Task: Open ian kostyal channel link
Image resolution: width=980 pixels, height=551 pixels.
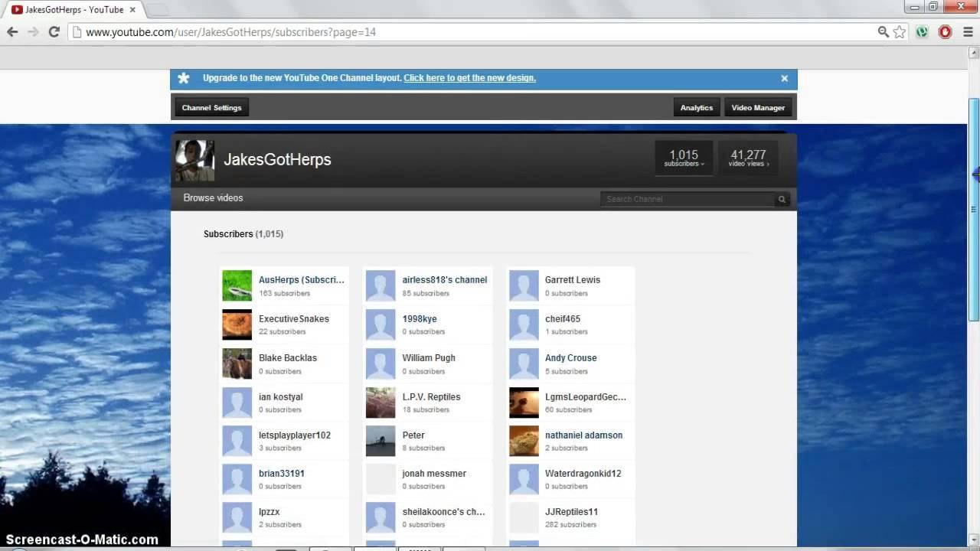Action: tap(281, 397)
